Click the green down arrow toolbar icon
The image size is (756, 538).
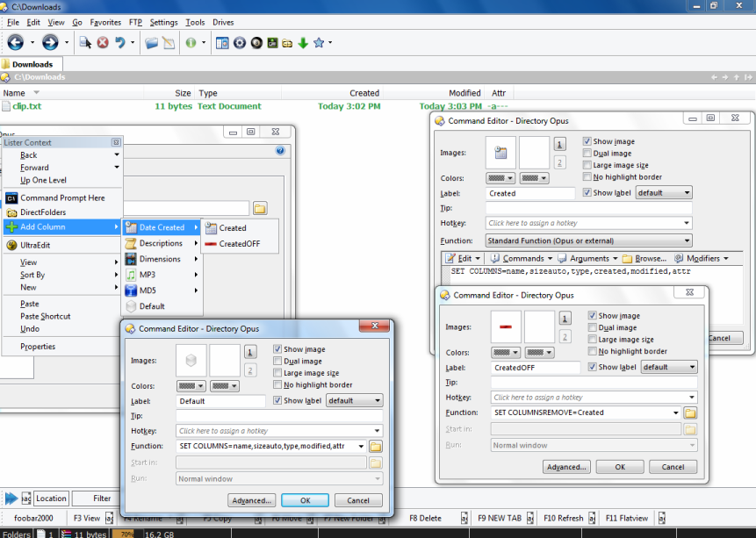tap(303, 42)
